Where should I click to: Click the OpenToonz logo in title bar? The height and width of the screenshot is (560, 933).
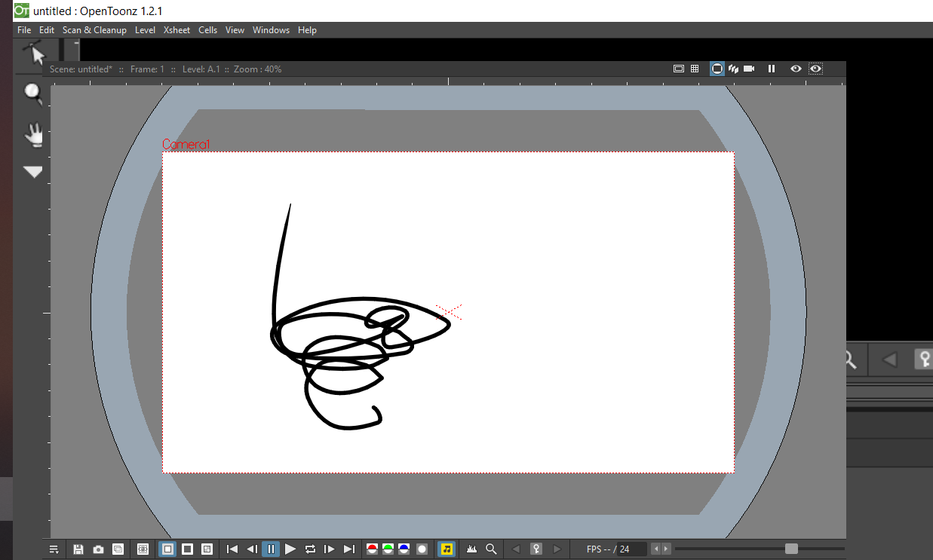point(22,11)
